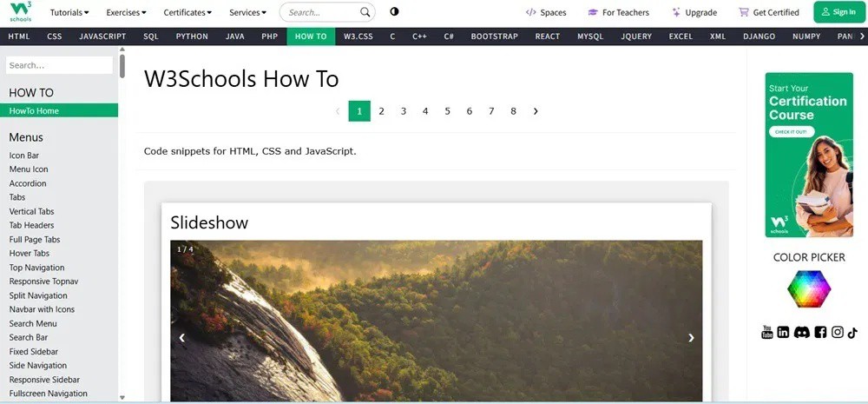This screenshot has height=404, width=868.
Task: Click the Certification Course ad banner
Action: click(x=809, y=155)
